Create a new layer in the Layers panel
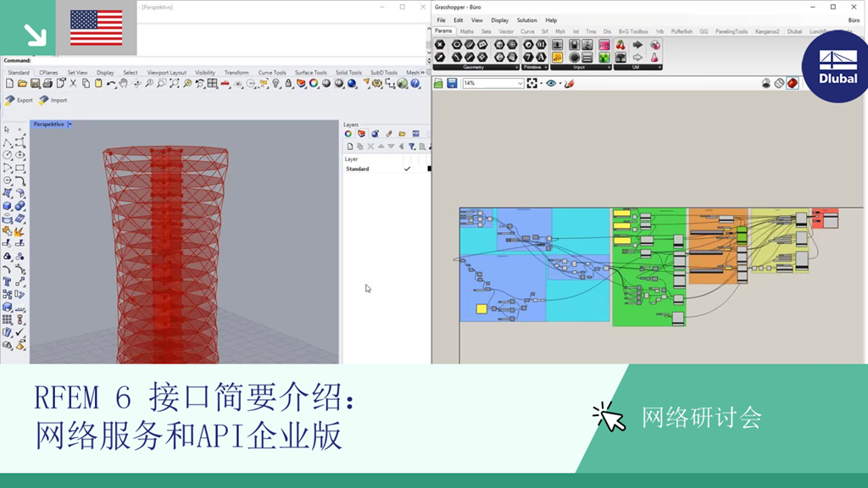 [350, 146]
